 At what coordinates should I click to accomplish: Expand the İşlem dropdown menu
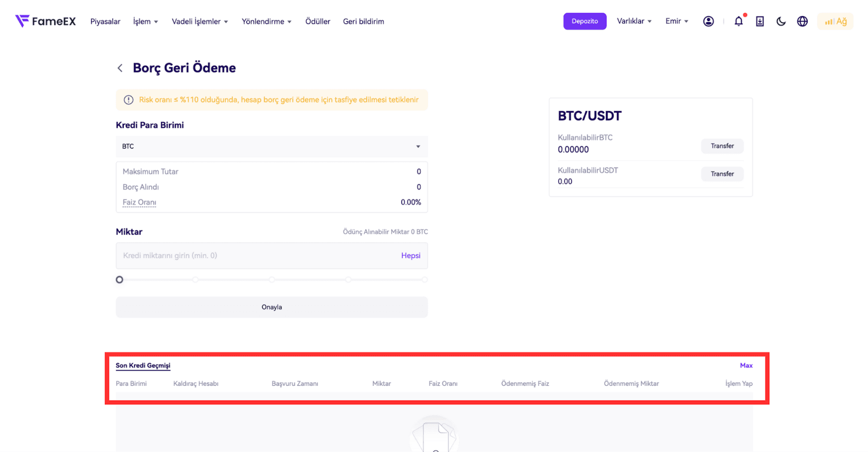(145, 22)
